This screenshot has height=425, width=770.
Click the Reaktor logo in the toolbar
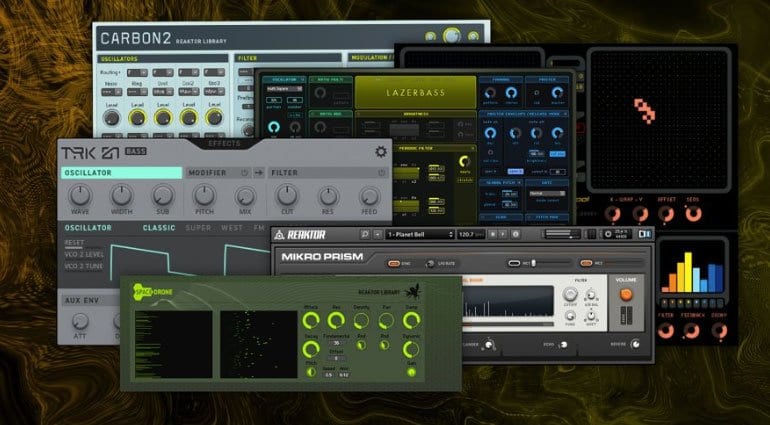300,234
